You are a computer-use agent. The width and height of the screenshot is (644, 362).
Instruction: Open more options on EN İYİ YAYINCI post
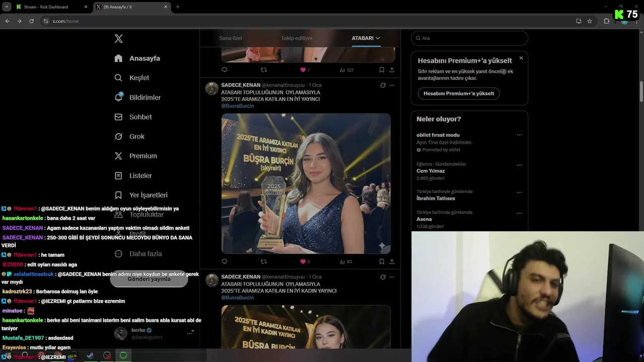(x=392, y=85)
